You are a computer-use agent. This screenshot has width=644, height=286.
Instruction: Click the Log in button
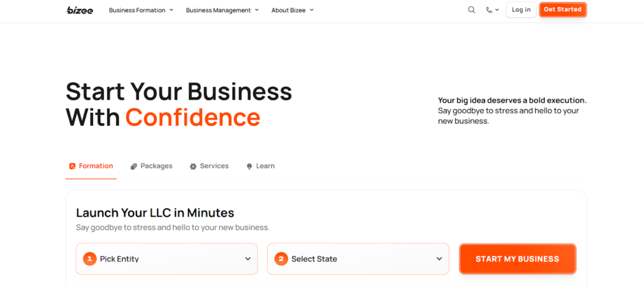pos(521,10)
